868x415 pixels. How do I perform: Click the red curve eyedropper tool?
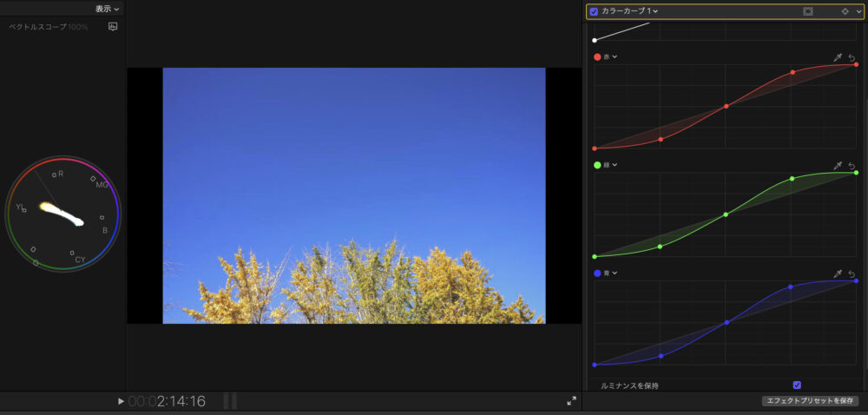pyautogui.click(x=838, y=57)
